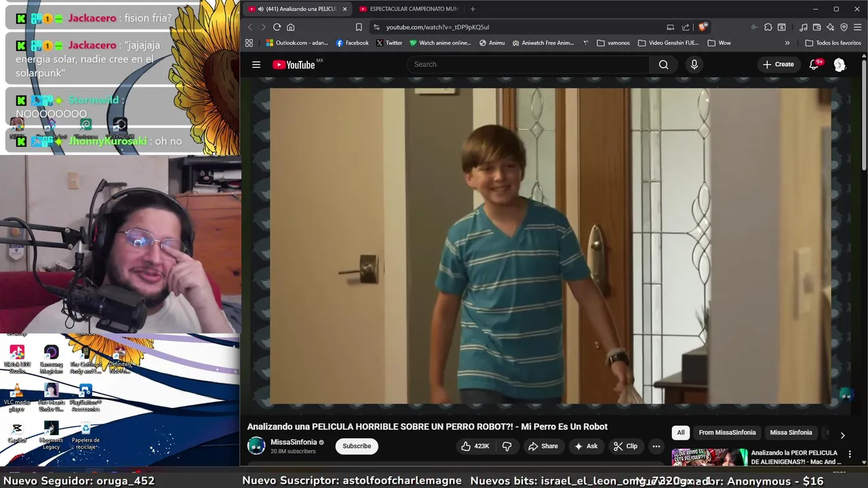This screenshot has width=868, height=488.
Task: Click the YouTube search magnifier button
Action: pyautogui.click(x=663, y=64)
